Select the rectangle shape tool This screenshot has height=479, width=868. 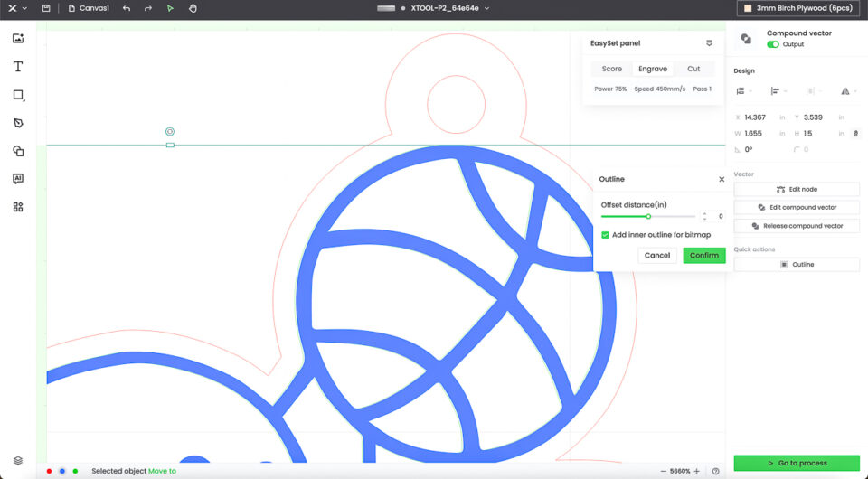pos(18,95)
